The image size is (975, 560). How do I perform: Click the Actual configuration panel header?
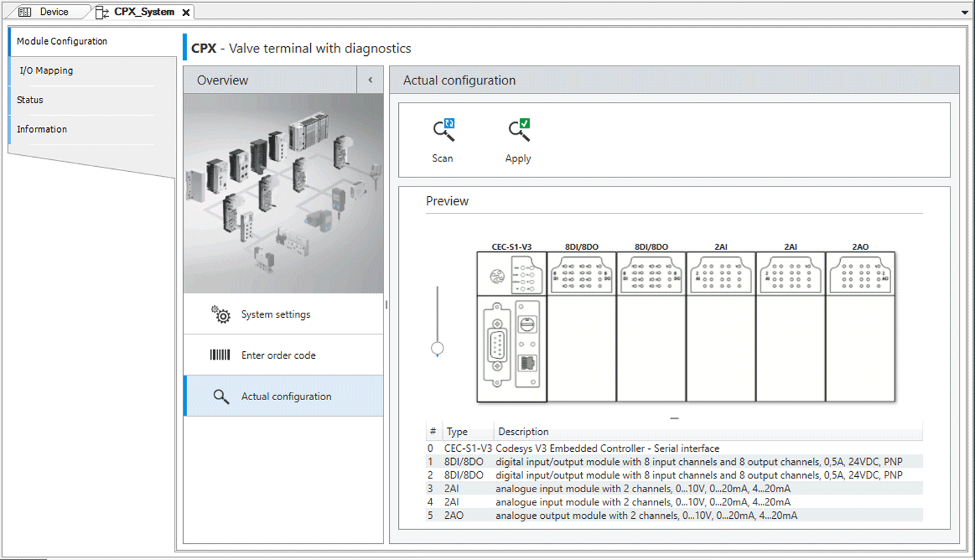pos(675,80)
